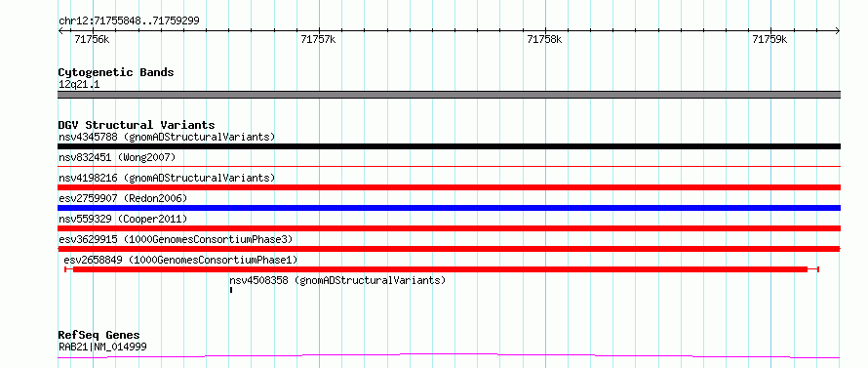Click the blue esv2759907 variant bar

pyautogui.click(x=449, y=208)
